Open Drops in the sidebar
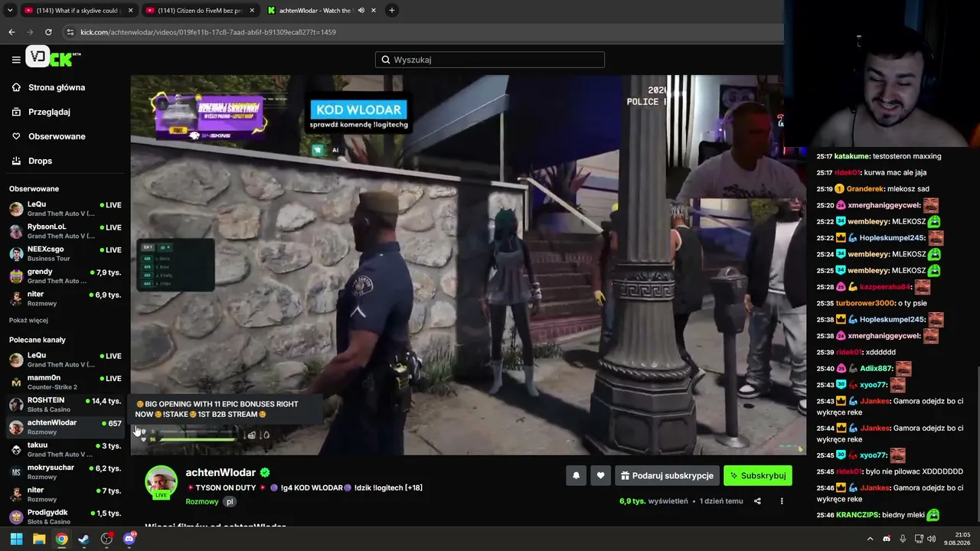Viewport: 980px width, 551px height. coord(40,161)
